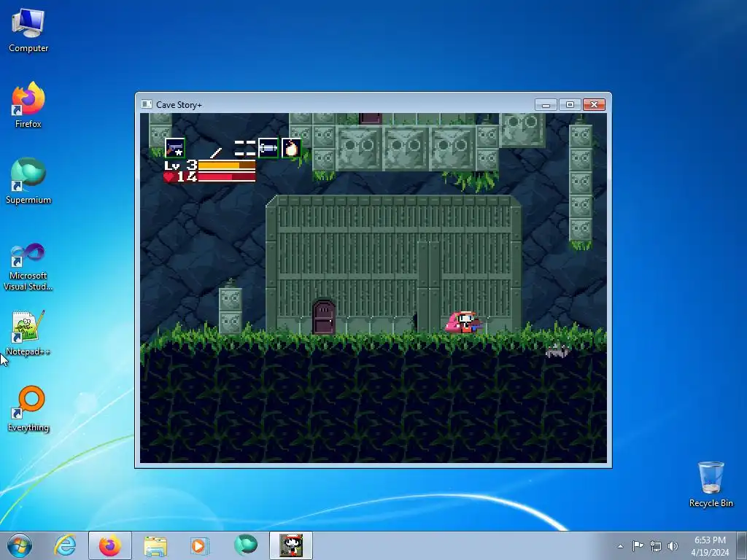Screen dimensions: 747x560
Task: Click the Lv 3 weapon level text
Action: pos(181,166)
